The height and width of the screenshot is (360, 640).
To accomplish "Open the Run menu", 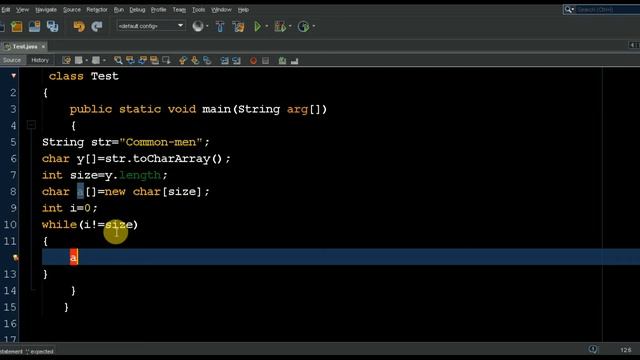I will 118,9.
